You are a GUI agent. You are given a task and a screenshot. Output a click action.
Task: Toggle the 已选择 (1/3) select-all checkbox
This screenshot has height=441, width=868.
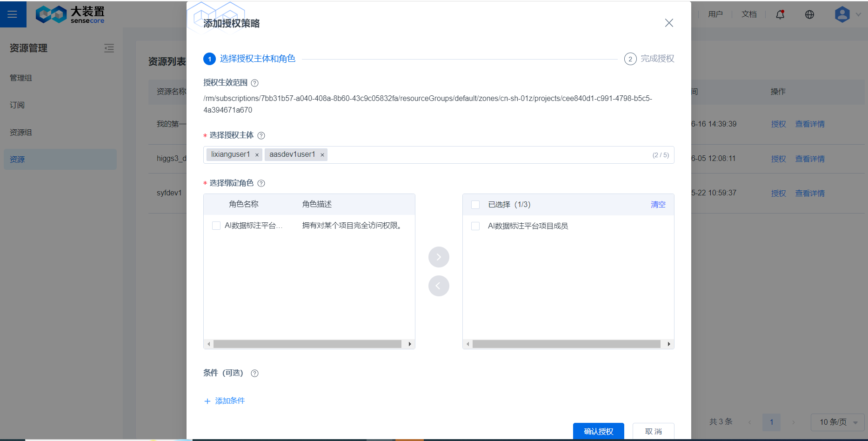pyautogui.click(x=475, y=205)
